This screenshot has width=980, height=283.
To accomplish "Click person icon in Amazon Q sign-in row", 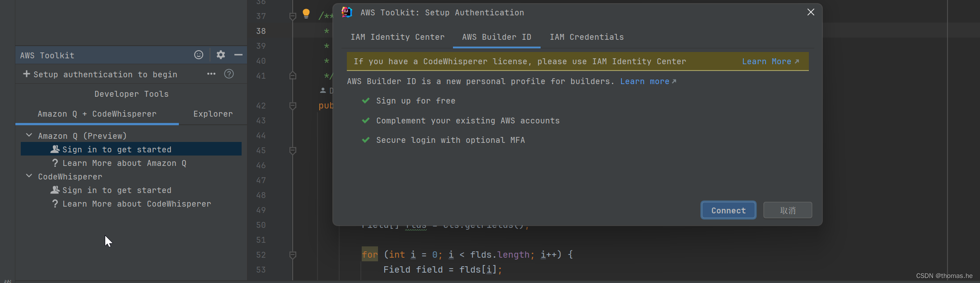I will point(55,149).
